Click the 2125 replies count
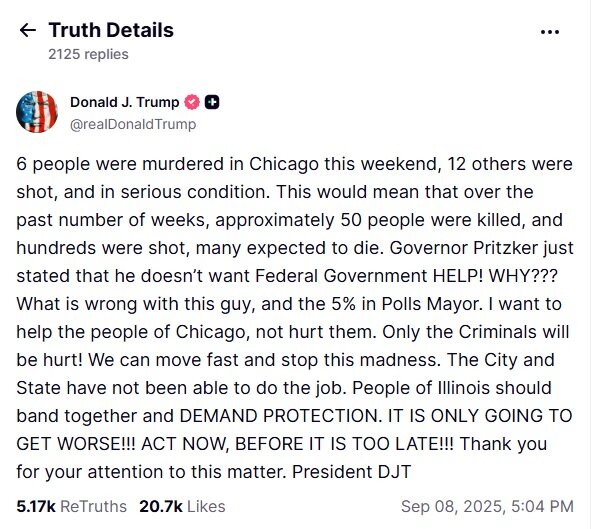 click(x=88, y=54)
